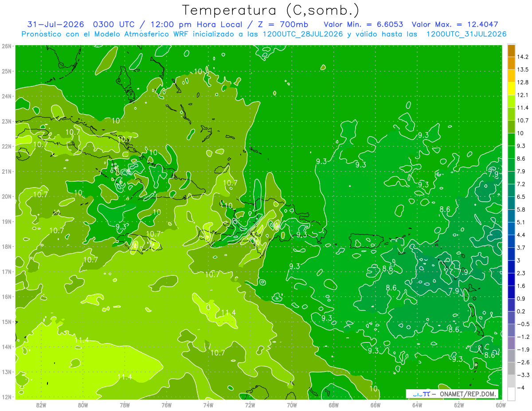Click the colorbar value "1.6"
The image size is (532, 411).
521,286
